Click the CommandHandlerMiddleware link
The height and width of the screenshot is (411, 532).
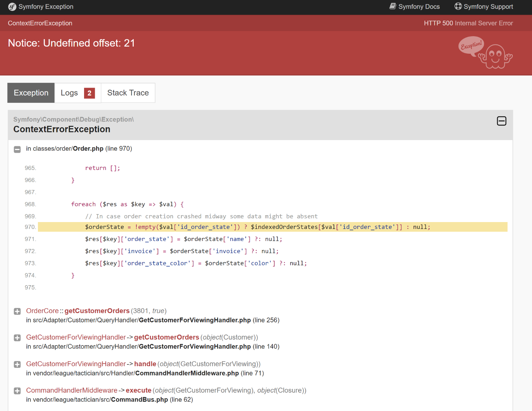(72, 390)
